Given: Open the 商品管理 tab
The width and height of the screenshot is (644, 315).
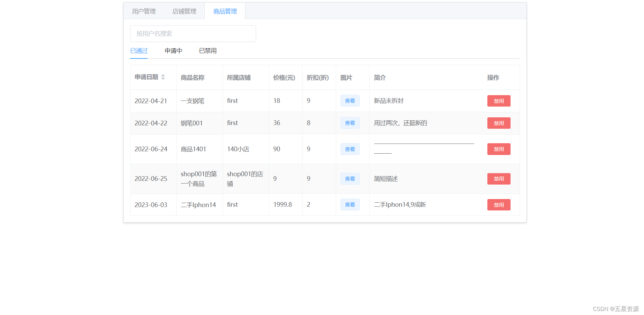Looking at the screenshot, I should [225, 11].
